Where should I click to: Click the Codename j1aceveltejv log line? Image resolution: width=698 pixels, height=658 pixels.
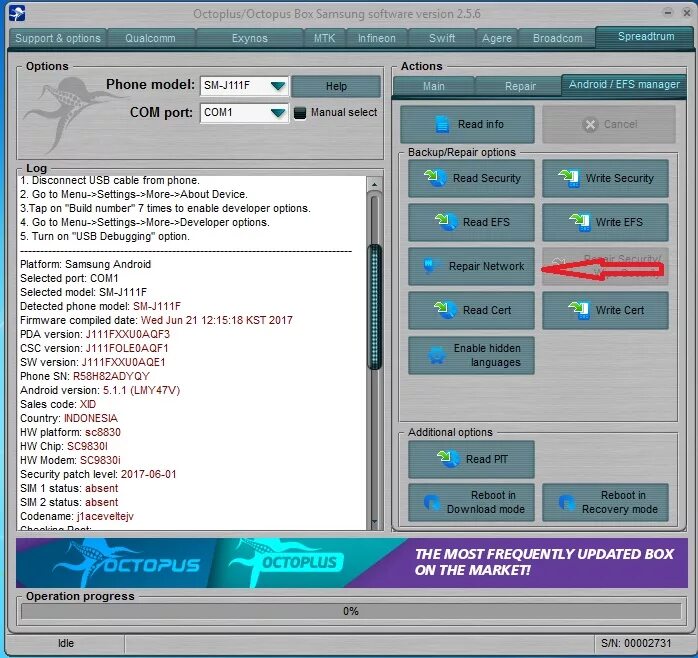click(x=77, y=516)
